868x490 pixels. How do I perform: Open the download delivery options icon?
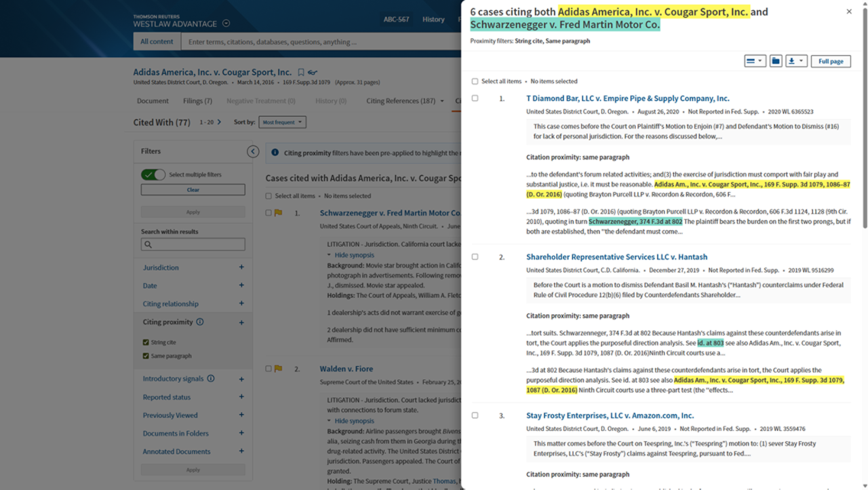click(796, 61)
